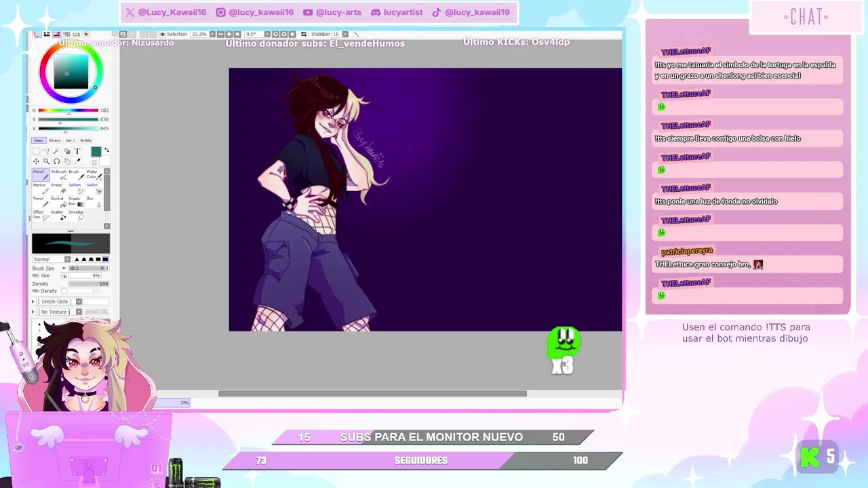Zoom in with the plus button
Image resolution: width=868 pixels, height=488 pixels.
[229, 34]
